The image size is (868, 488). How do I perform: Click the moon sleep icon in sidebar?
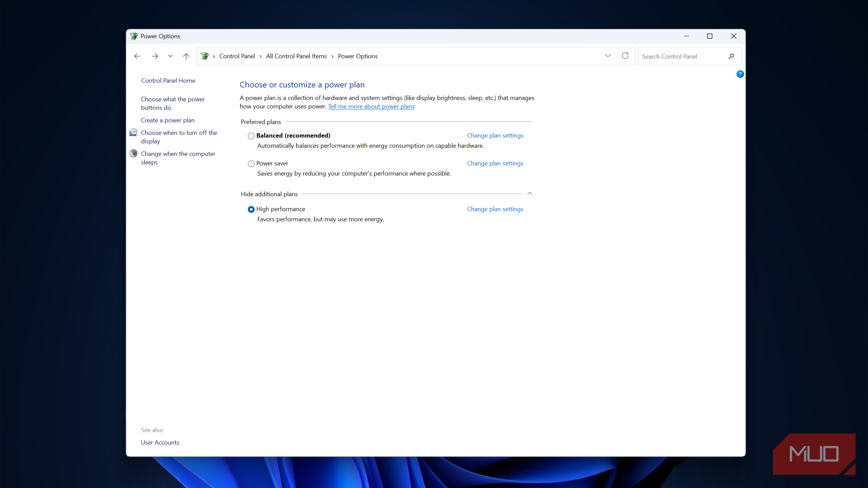click(134, 154)
